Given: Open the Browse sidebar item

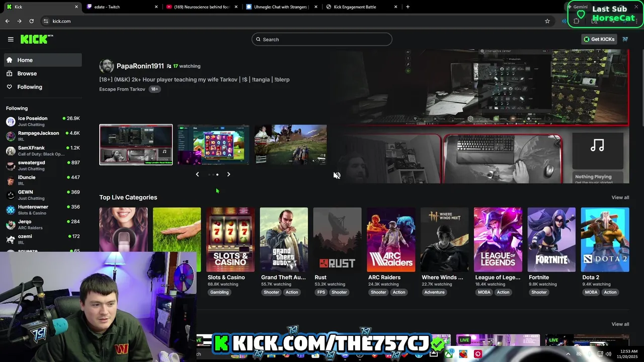Looking at the screenshot, I should [43, 73].
